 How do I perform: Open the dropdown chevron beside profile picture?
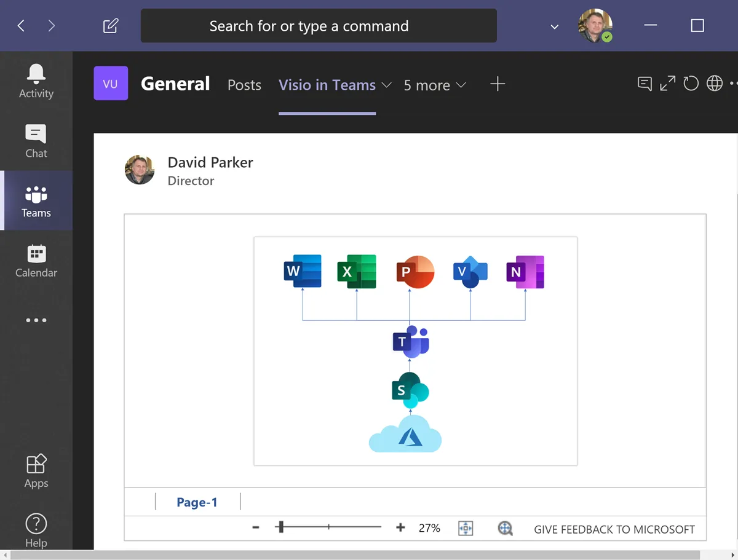pos(554,27)
